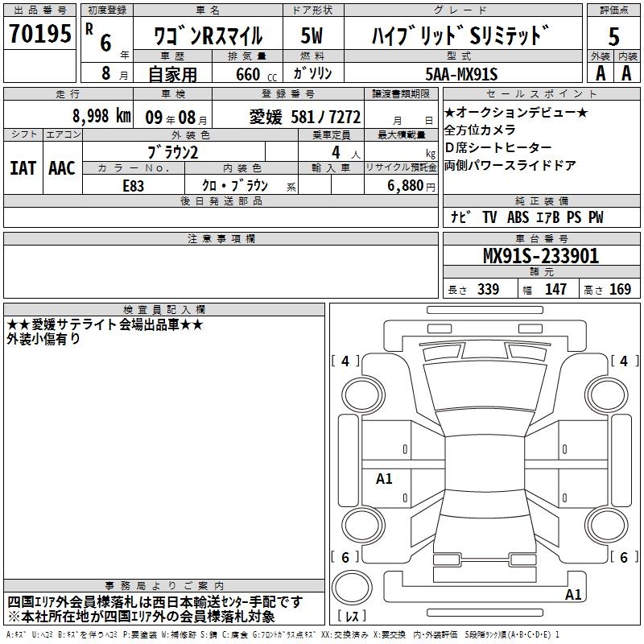Viewport: 644px width, 644px height.
Task: Click the width value 147
Action: point(555,289)
